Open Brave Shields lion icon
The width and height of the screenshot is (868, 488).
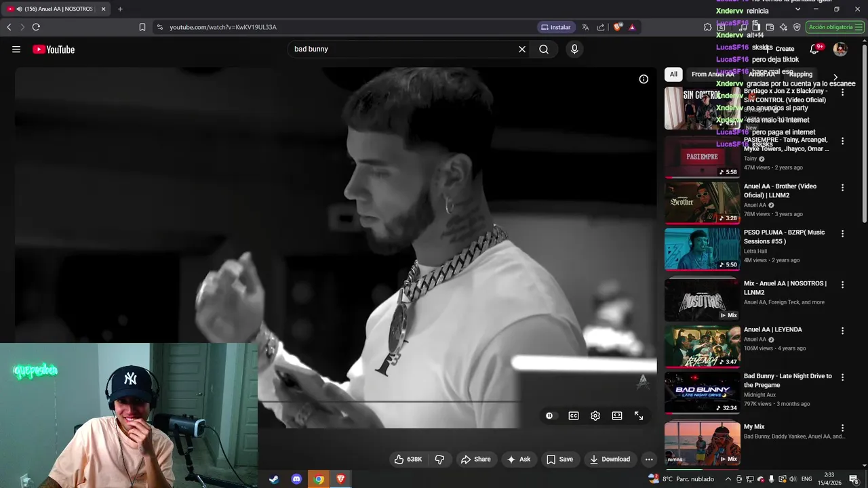point(618,27)
